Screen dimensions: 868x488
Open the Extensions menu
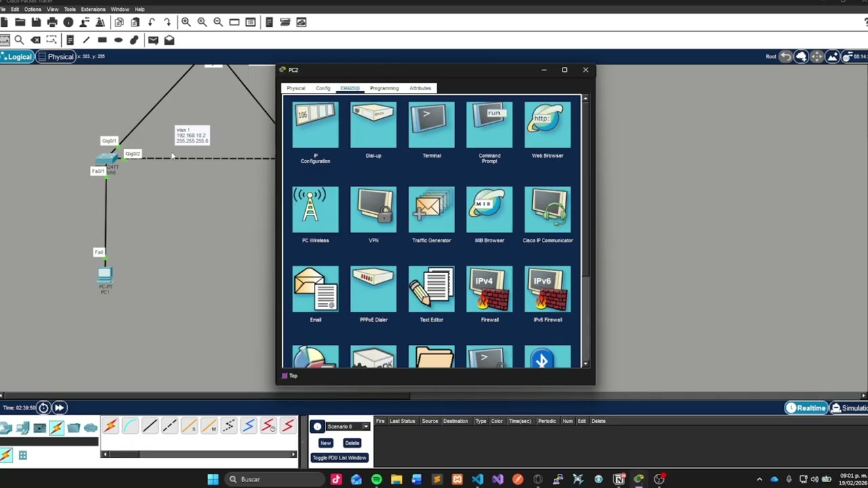click(93, 9)
